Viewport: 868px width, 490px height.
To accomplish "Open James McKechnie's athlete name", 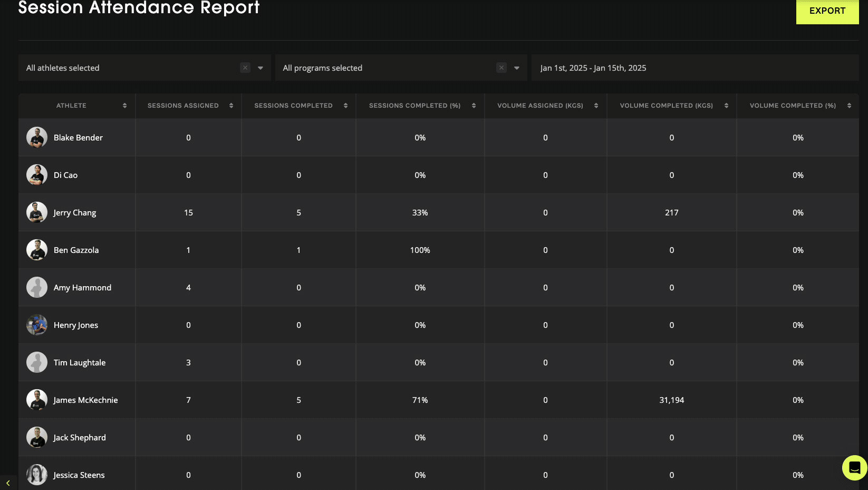I will [x=85, y=400].
